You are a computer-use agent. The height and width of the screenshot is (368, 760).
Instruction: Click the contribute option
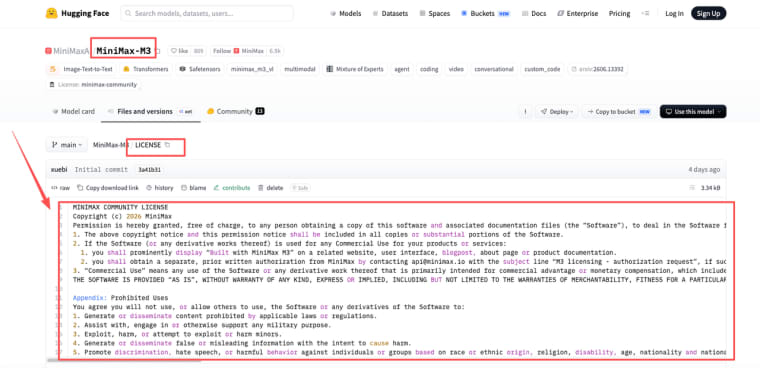pyautogui.click(x=232, y=188)
